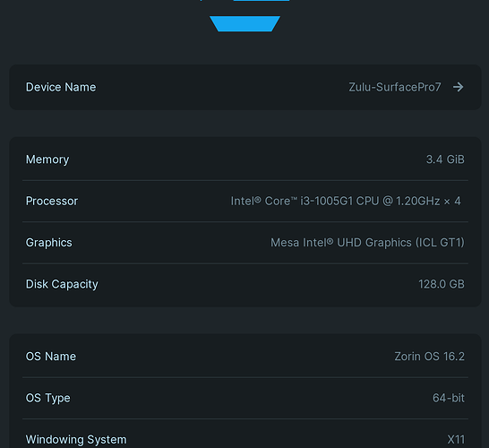489x448 pixels.
Task: Click the Memory row
Action: [245, 159]
